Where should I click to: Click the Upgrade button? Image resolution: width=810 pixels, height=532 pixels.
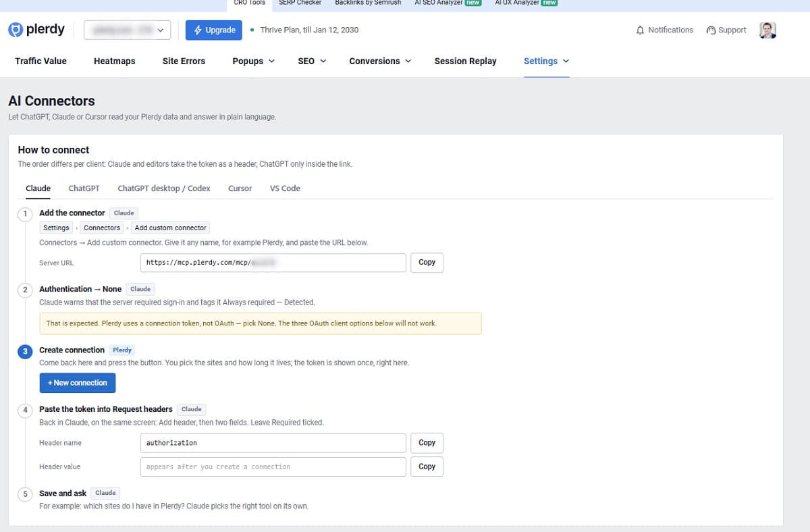(x=215, y=30)
